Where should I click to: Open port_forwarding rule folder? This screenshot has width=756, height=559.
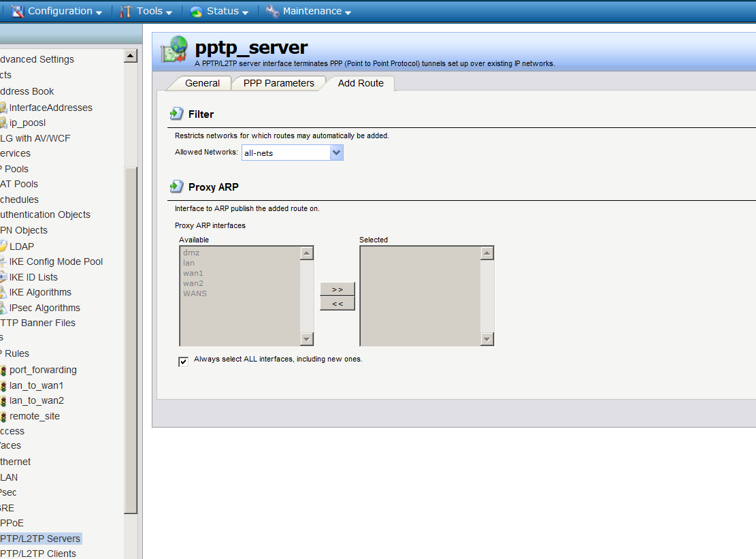(43, 370)
